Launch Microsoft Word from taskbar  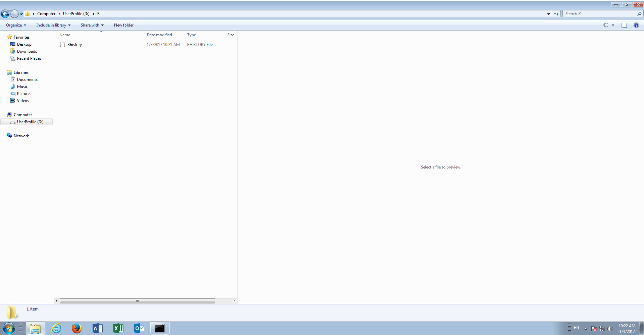[98, 328]
